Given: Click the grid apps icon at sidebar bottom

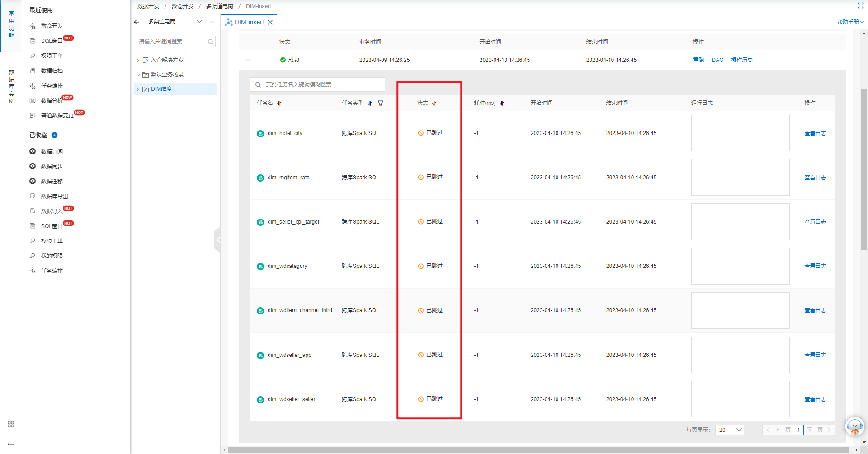Looking at the screenshot, I should (11, 424).
